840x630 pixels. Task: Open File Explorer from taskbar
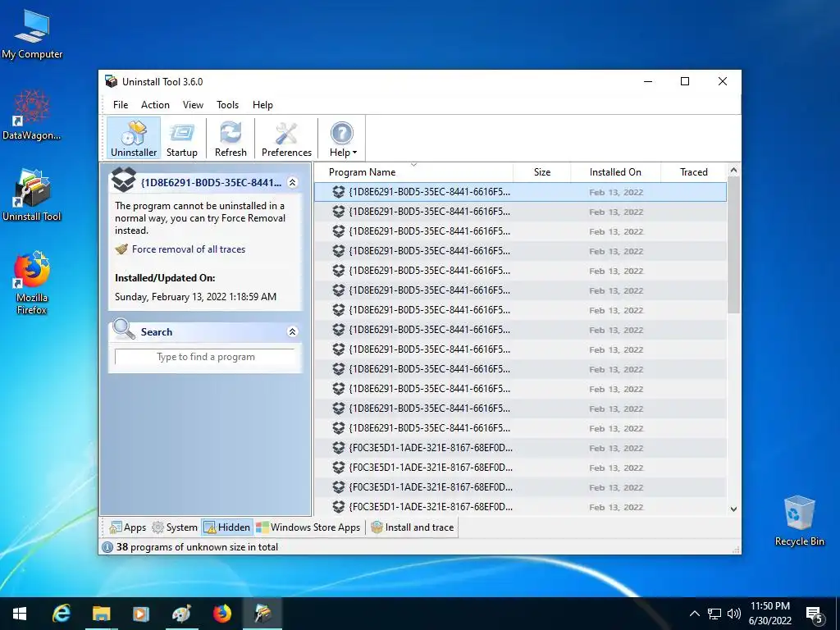[x=101, y=614]
